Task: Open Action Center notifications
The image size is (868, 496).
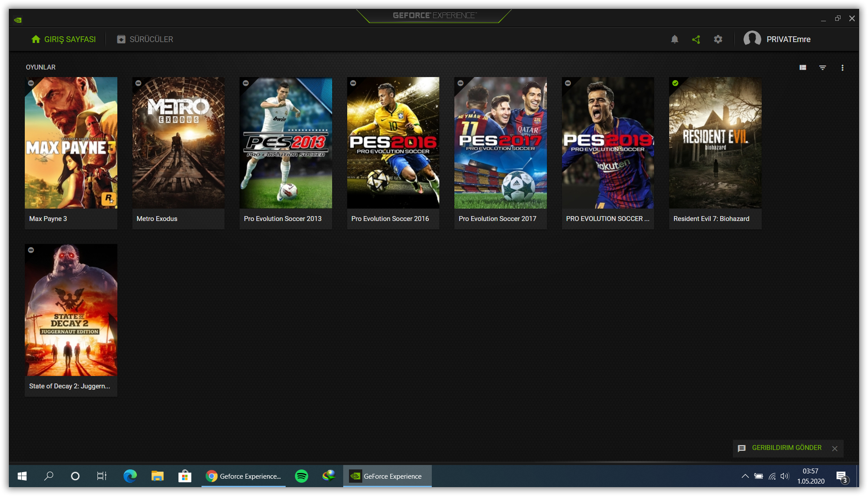Action: tap(842, 477)
